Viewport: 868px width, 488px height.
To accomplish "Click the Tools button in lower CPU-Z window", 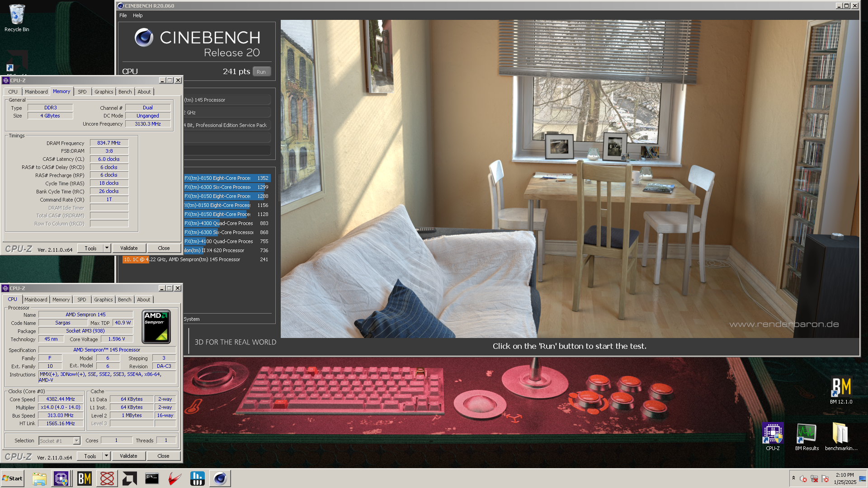I will (90, 456).
